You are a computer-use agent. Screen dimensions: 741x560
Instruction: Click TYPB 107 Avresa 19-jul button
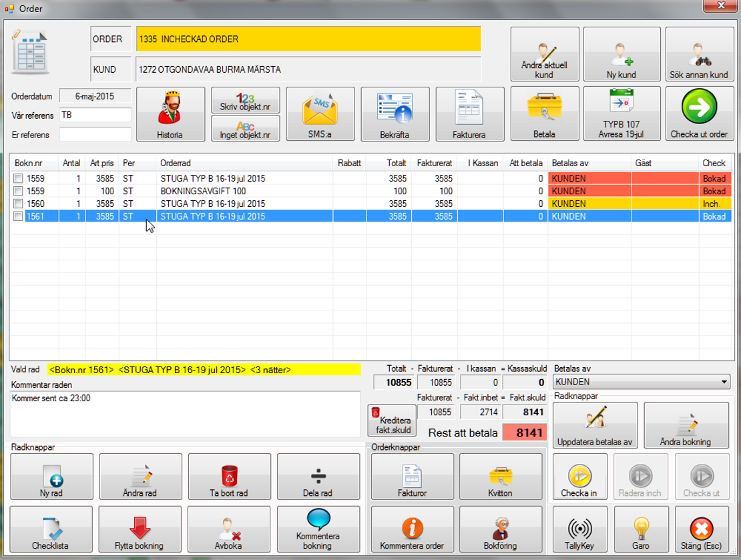click(x=622, y=113)
